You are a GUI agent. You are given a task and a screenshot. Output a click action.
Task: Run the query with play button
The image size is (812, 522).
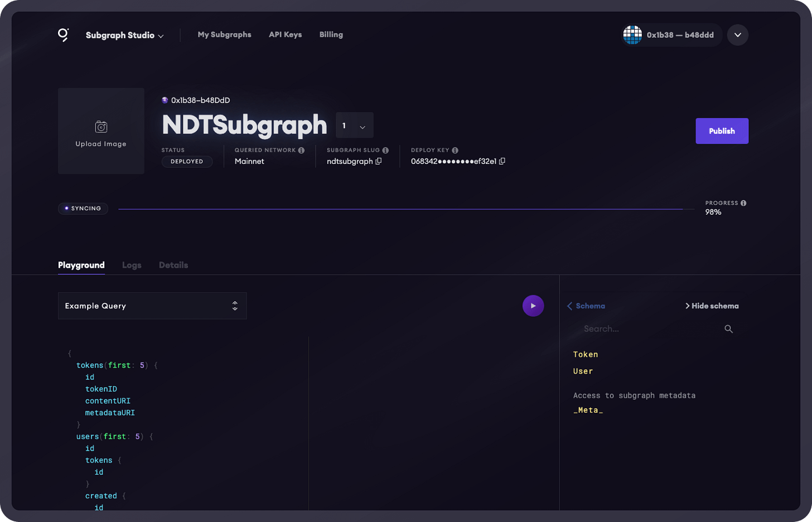click(533, 306)
